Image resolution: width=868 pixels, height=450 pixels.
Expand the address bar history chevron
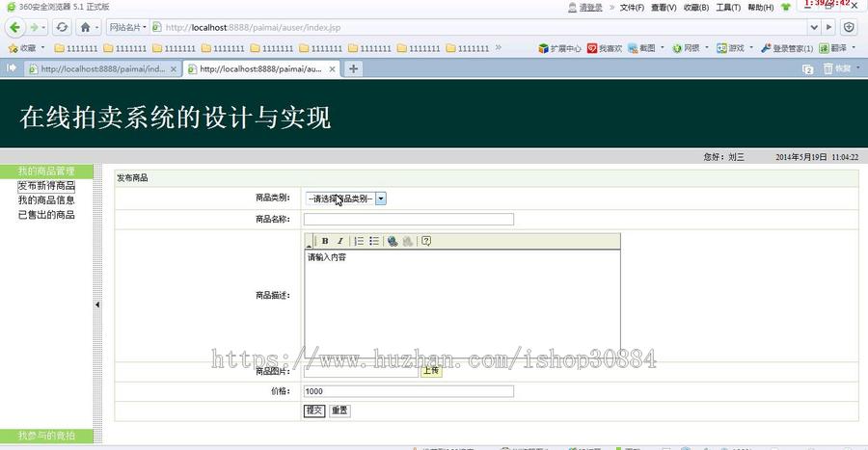coord(814,27)
